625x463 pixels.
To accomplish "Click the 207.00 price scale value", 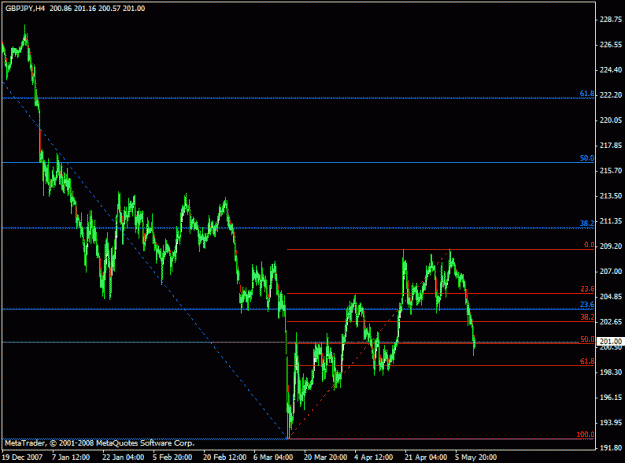I will pos(611,271).
